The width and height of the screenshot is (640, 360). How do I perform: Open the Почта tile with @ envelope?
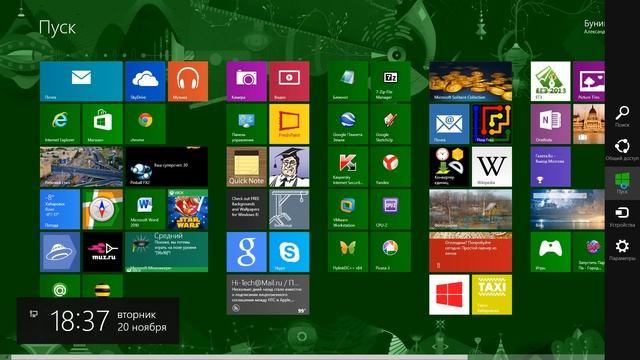449,124
